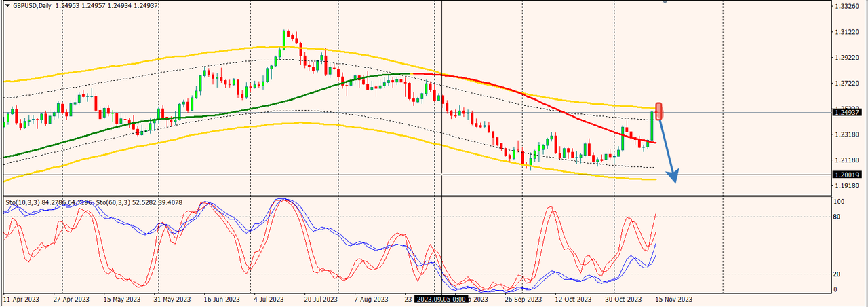Click the Sto(60,3,3) indicator label
Viewport: 868px width, 307px height.
113,202
